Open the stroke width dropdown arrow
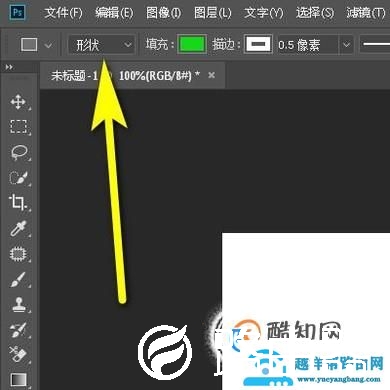Image resolution: width=390 pixels, height=390 pixels. [347, 45]
